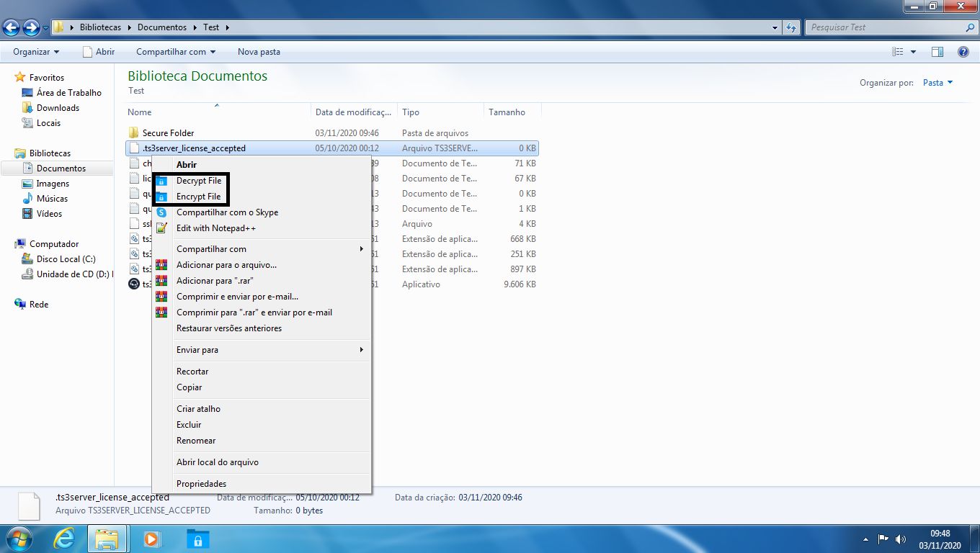Click the Nova pasta toolbar button
This screenshot has height=553, width=980.
259,52
